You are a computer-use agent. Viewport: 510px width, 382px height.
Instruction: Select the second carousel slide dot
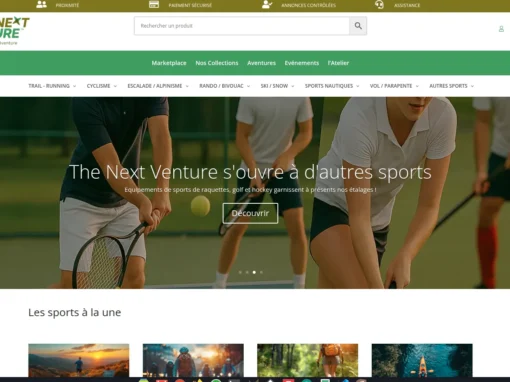pyautogui.click(x=247, y=272)
